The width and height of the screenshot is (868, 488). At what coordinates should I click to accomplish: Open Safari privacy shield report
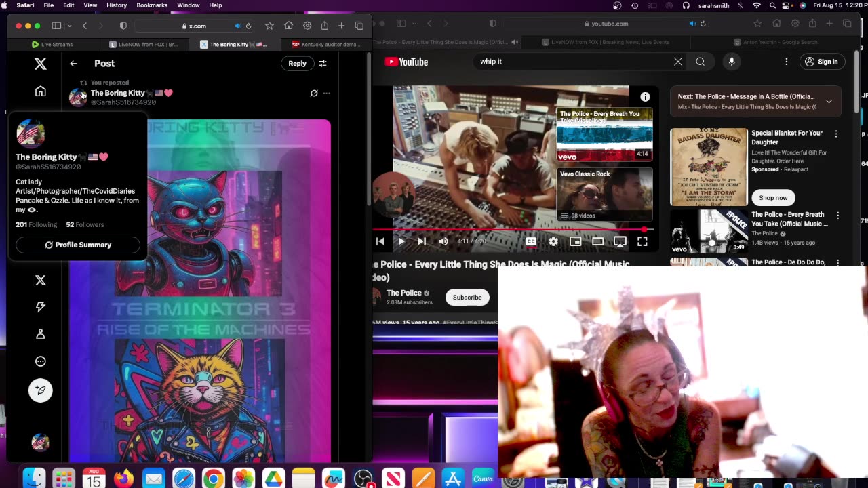[x=123, y=26]
